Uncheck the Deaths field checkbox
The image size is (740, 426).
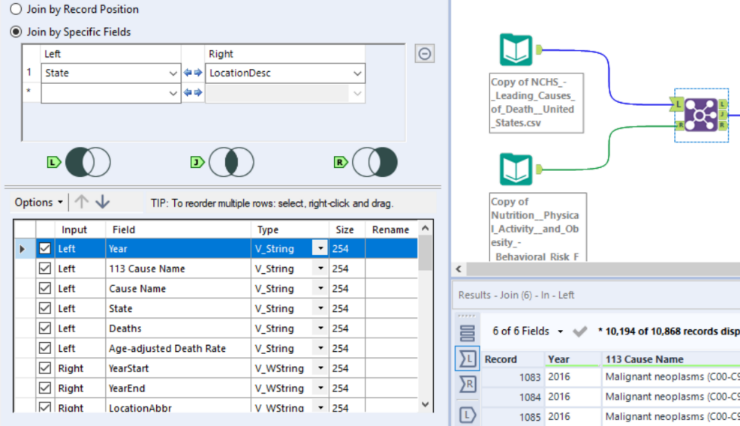pyautogui.click(x=44, y=328)
